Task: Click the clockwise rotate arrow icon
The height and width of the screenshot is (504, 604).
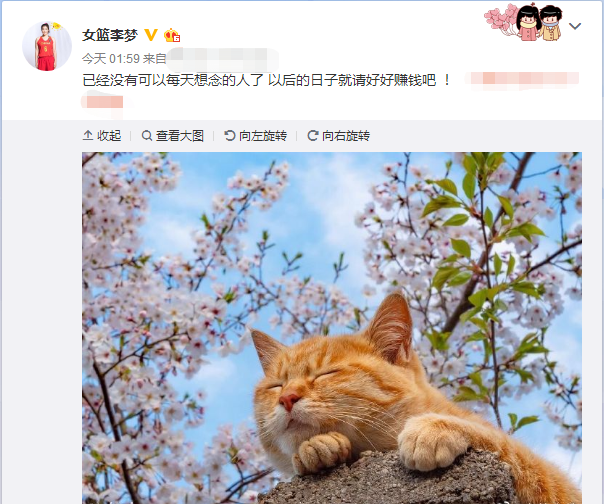Action: (312, 136)
